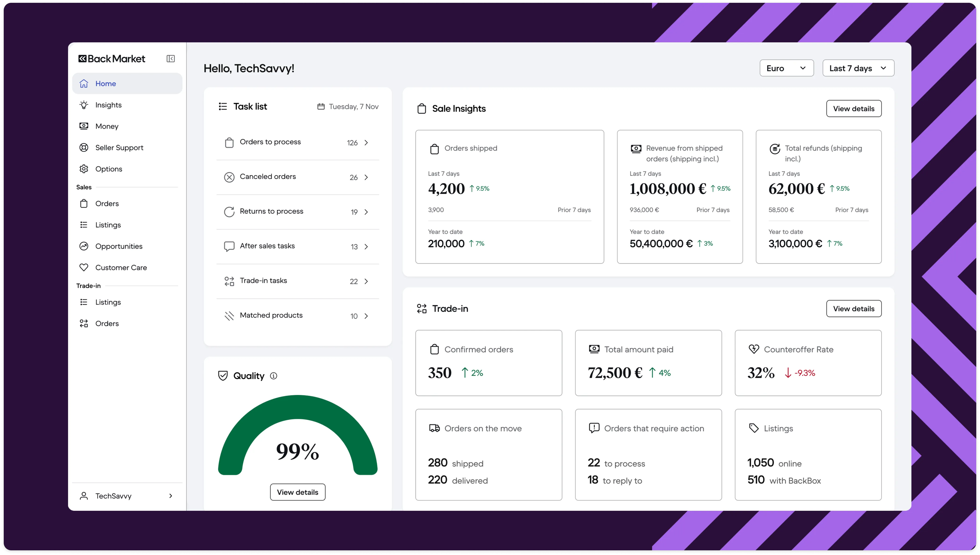
Task: Open Opportunities in the sidebar
Action: (x=127, y=246)
